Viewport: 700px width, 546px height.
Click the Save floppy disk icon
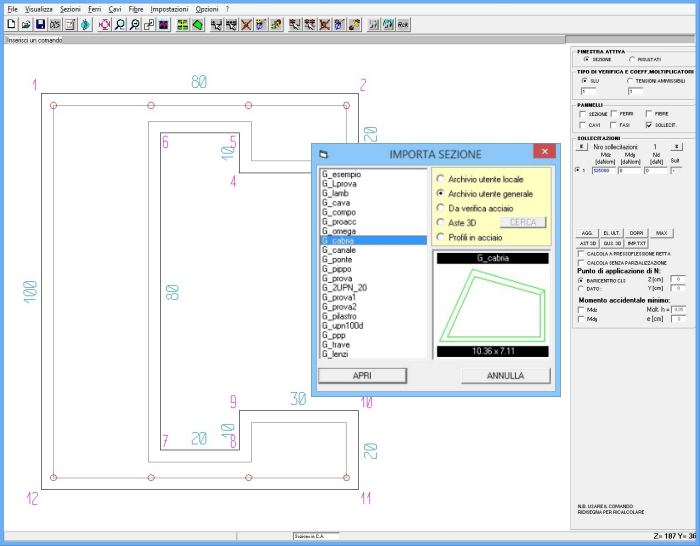(x=40, y=24)
